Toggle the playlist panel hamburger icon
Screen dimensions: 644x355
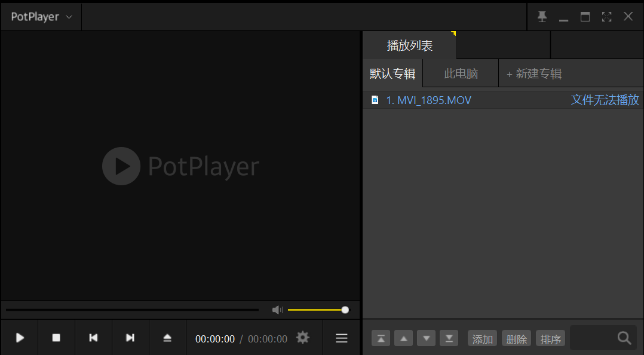[x=341, y=338]
